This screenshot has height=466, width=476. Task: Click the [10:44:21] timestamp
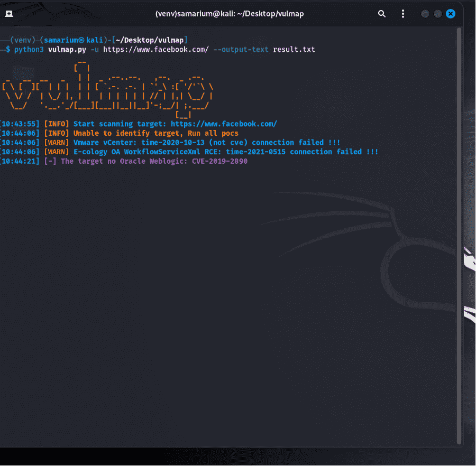20,161
